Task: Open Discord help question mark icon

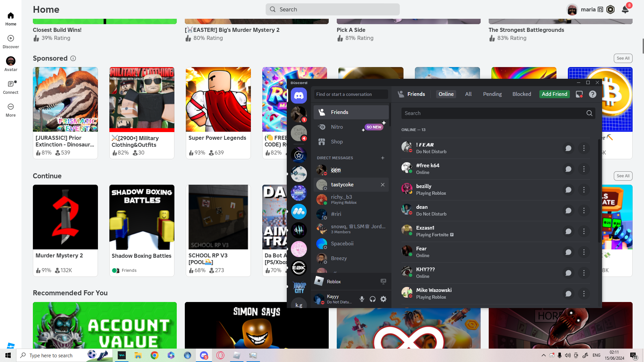Action: coord(593,94)
